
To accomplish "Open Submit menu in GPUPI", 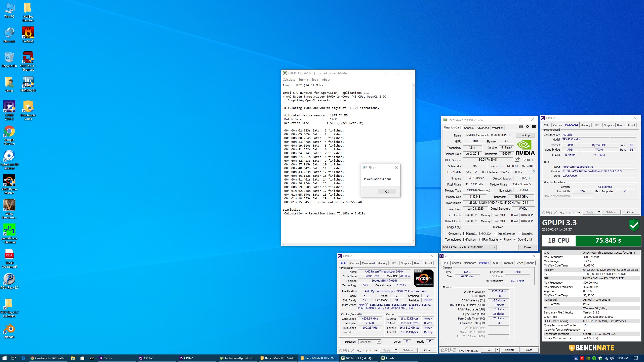I will click(303, 80).
